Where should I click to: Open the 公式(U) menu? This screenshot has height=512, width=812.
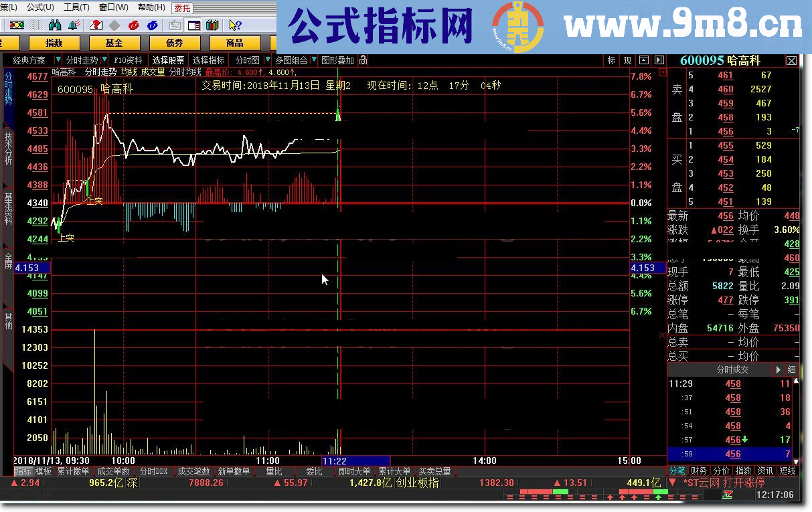coord(41,7)
